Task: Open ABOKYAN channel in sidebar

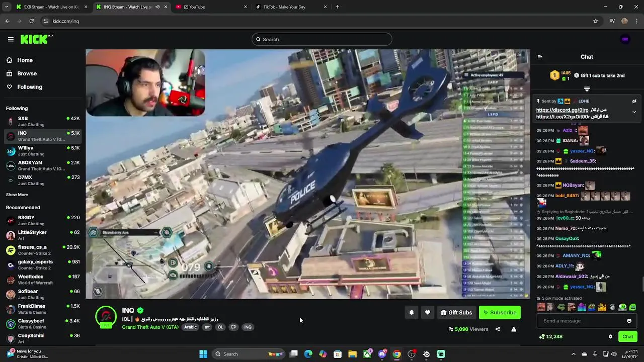Action: coord(43,165)
